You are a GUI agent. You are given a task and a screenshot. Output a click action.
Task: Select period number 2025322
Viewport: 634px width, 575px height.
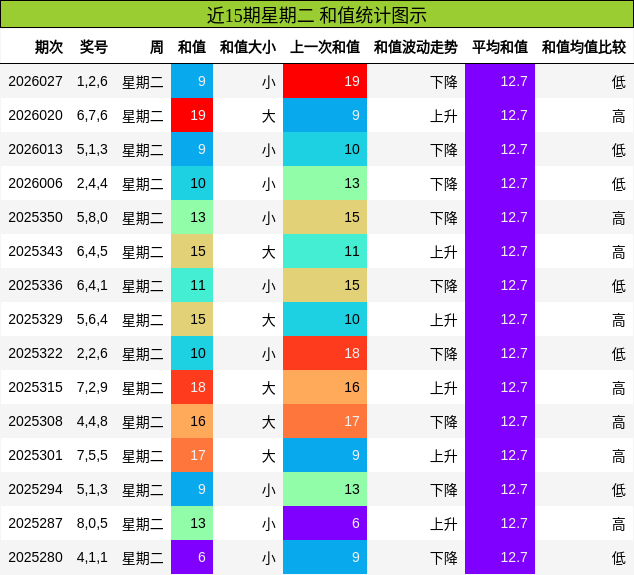[x=36, y=353]
